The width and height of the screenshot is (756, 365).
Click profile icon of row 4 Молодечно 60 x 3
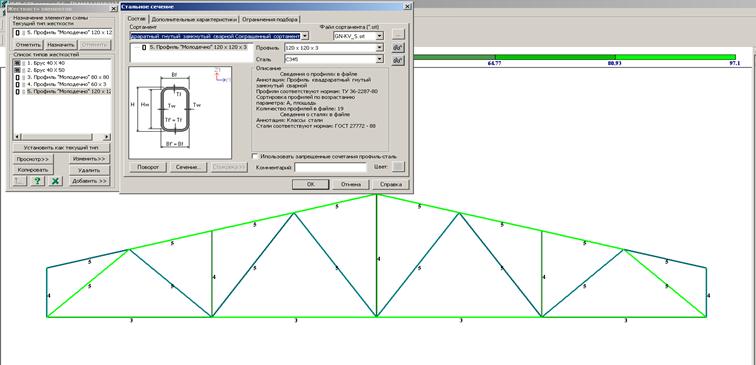18,84
